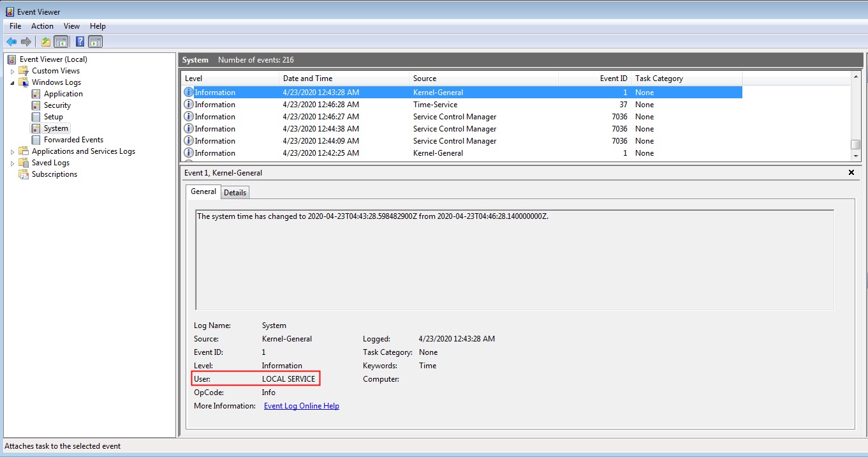Collapse the Windows Logs tree node
Viewport: 868px width, 457px height.
12,82
